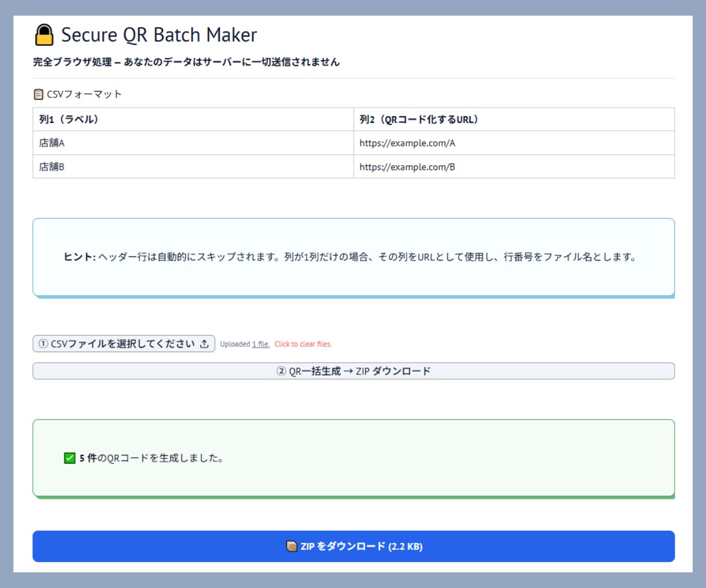Click the green checkmark icon in success message

pyautogui.click(x=69, y=458)
